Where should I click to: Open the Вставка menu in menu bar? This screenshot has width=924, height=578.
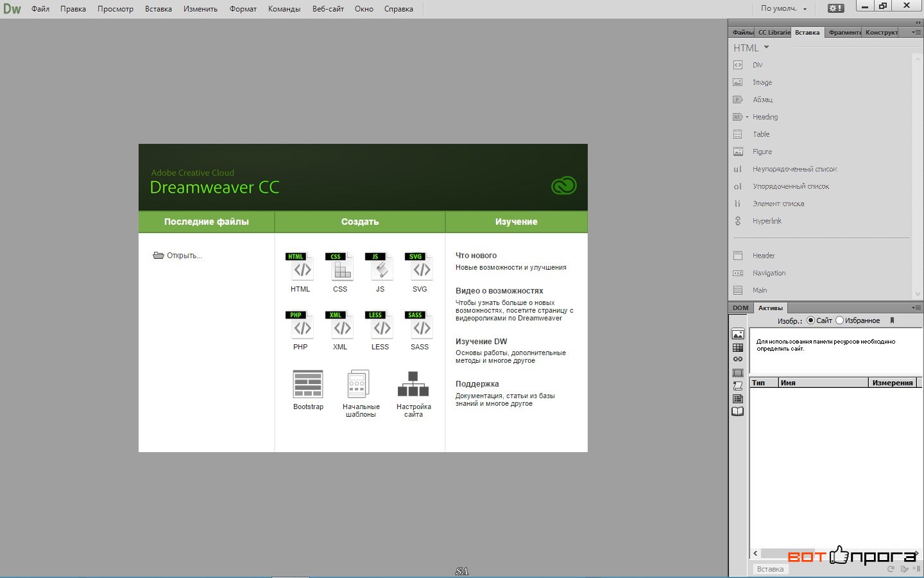pos(158,9)
